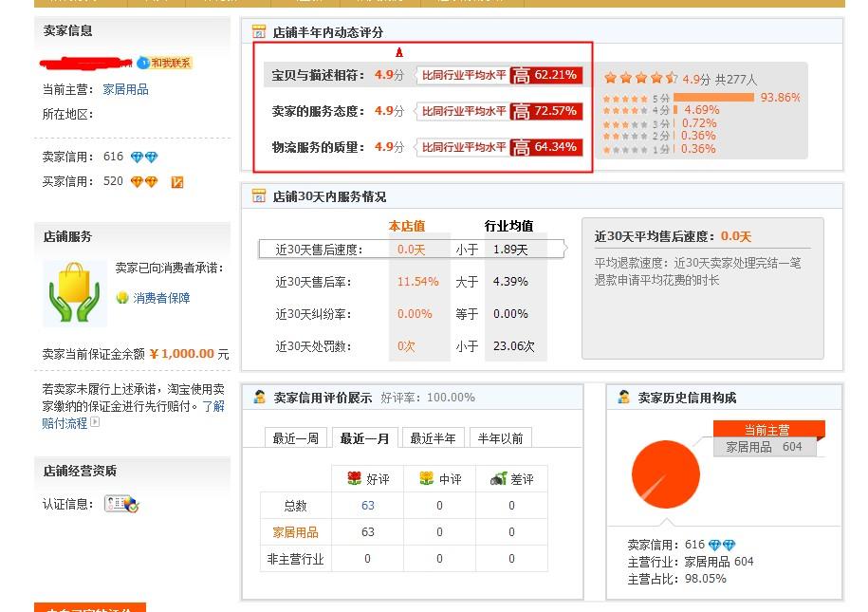The image size is (868, 612).
Task: Click the person icon beside 卖家历史信用构成
Action: [624, 398]
